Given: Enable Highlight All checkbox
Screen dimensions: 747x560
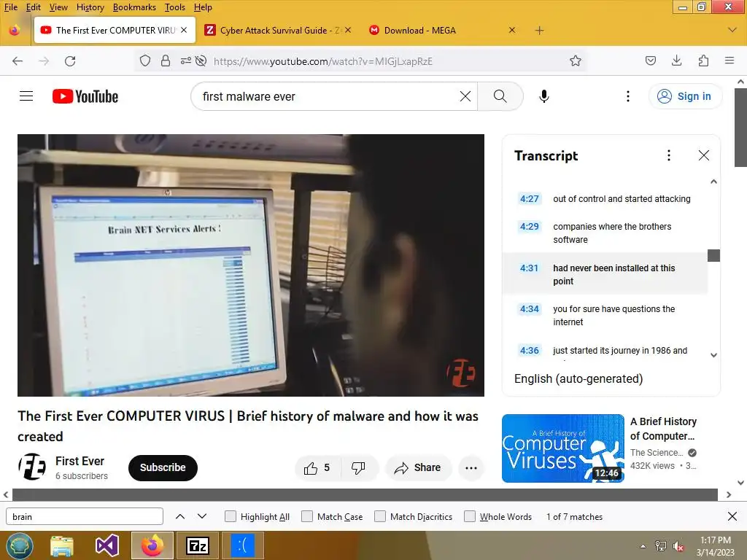Looking at the screenshot, I should point(230,516).
